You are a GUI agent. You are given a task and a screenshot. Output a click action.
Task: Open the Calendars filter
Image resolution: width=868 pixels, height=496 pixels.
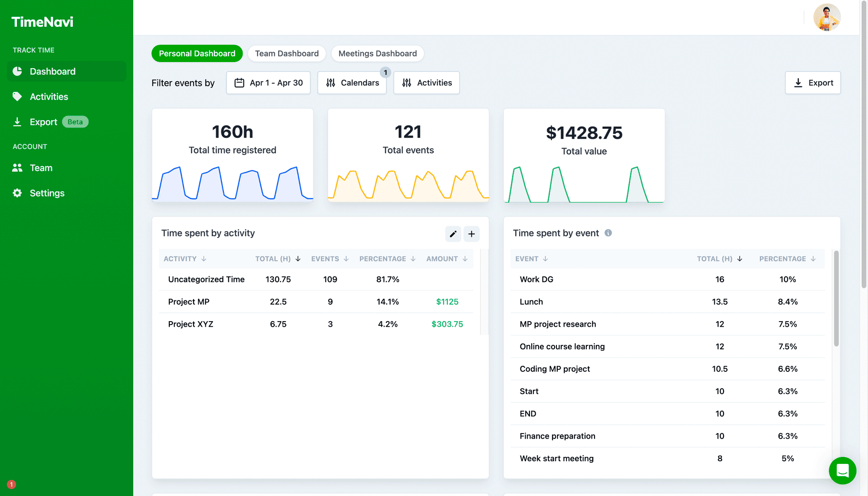tap(352, 83)
